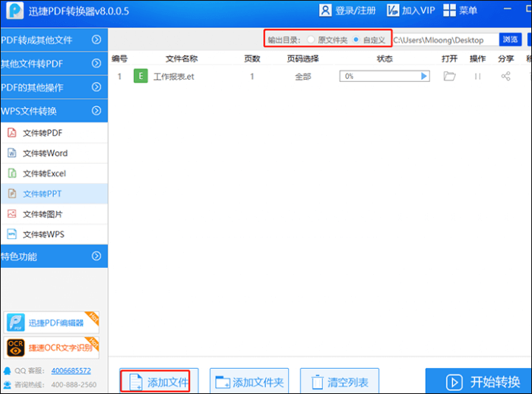Select 文件转Word menu item
The height and width of the screenshot is (394, 532).
pyautogui.click(x=54, y=153)
